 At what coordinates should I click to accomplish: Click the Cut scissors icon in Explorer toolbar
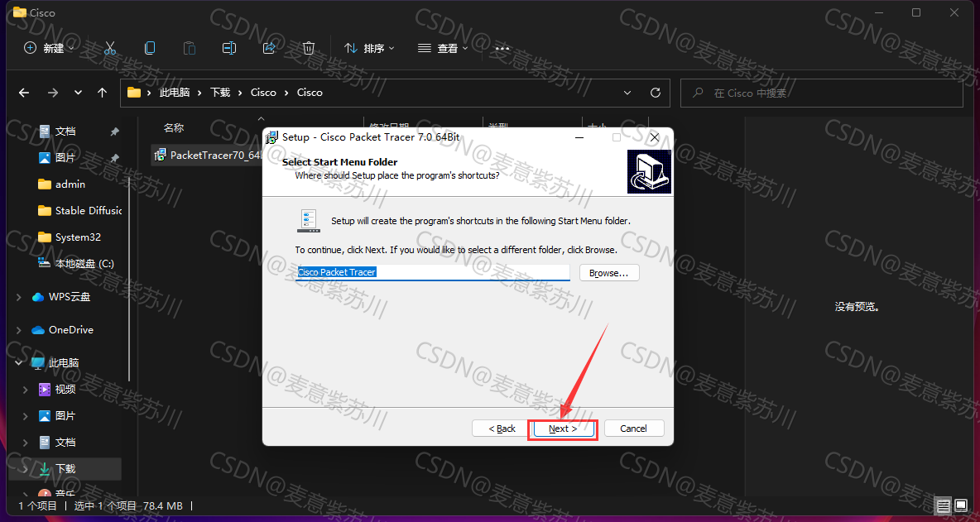110,48
